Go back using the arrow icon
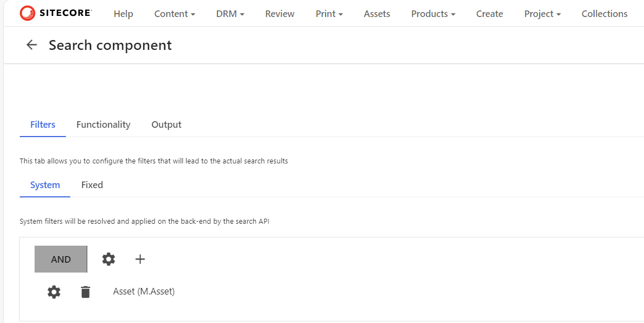This screenshot has height=323, width=644. tap(32, 45)
